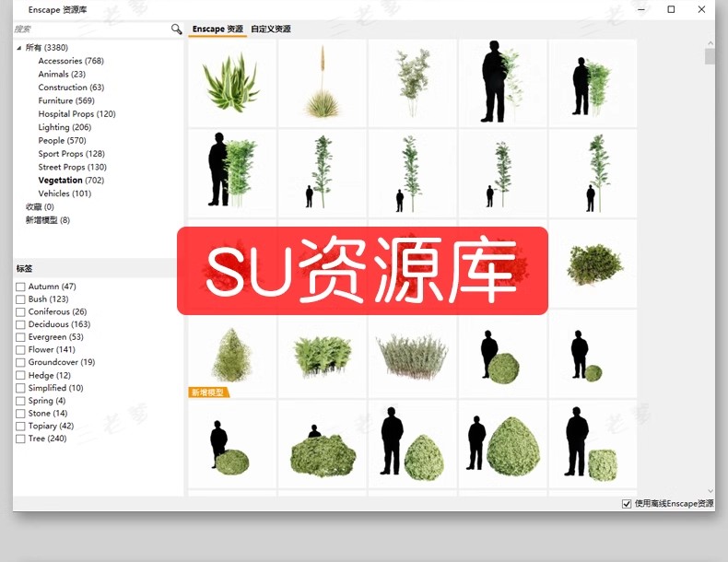728x562 pixels.
Task: Enable the Evergreen (53) tag checkbox
Action: 20,337
